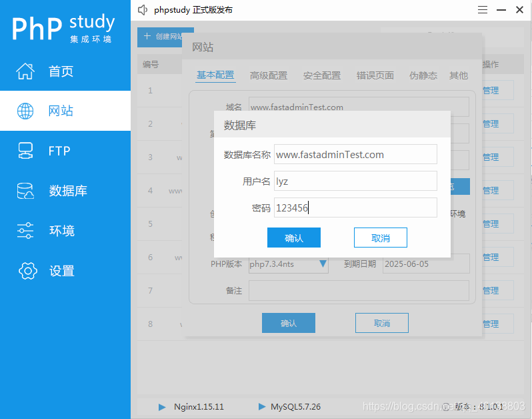Open the PHP版本 php7.3.4nts dropdown
532x419 pixels.
tap(289, 264)
